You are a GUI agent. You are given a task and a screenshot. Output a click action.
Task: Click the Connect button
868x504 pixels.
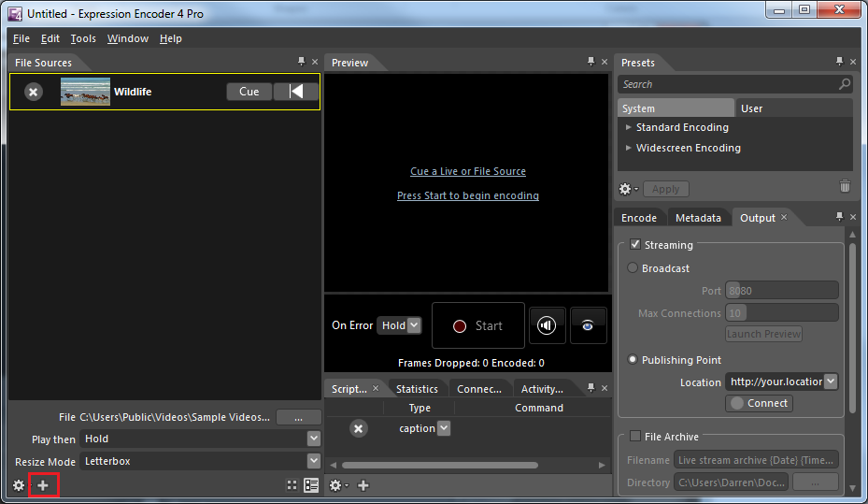759,403
